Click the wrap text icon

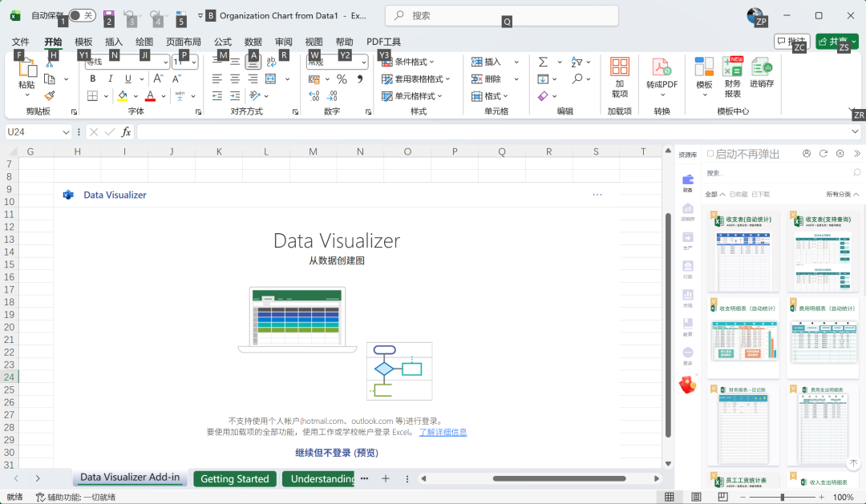[x=271, y=62]
